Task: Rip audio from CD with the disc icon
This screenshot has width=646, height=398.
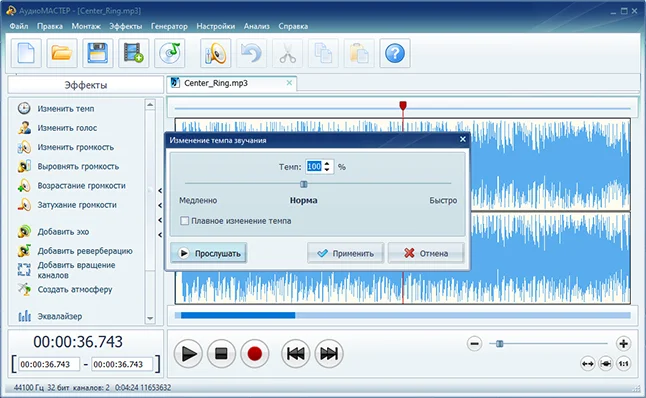Action: click(x=169, y=53)
